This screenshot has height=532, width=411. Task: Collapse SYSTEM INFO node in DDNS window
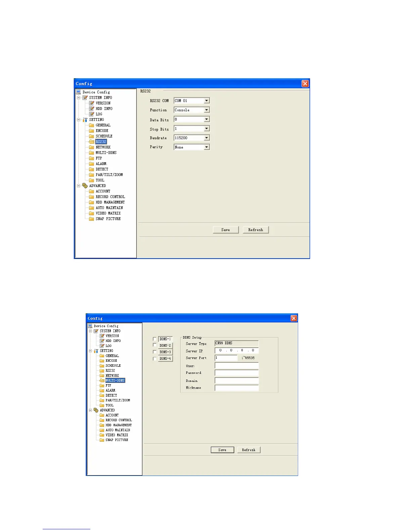[x=90, y=331]
